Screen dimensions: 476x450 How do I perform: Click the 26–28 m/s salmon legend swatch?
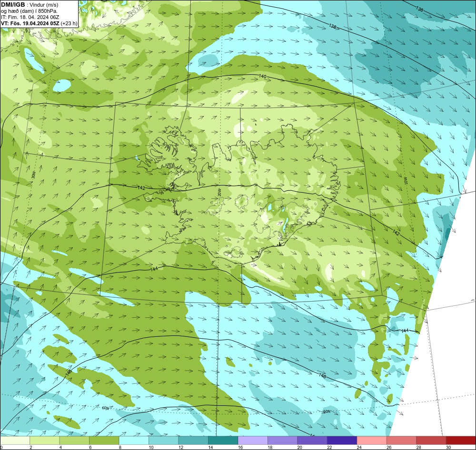click(402, 440)
